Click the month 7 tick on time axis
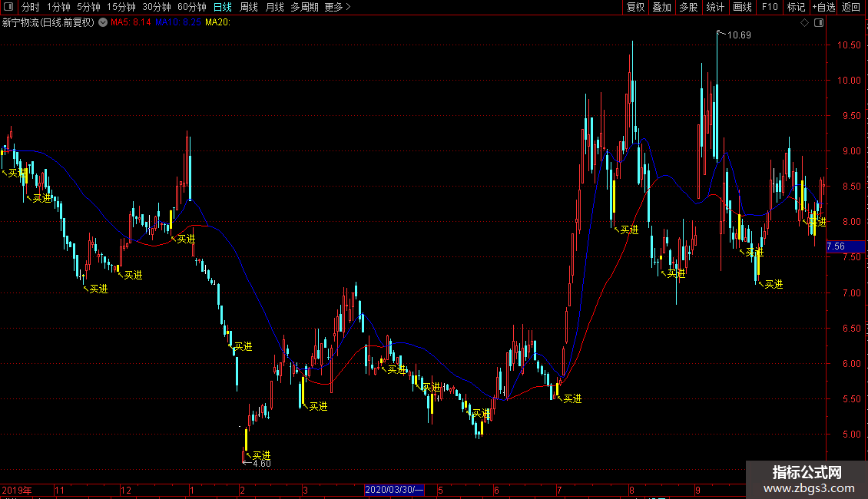The width and height of the screenshot is (868, 499). click(x=559, y=490)
